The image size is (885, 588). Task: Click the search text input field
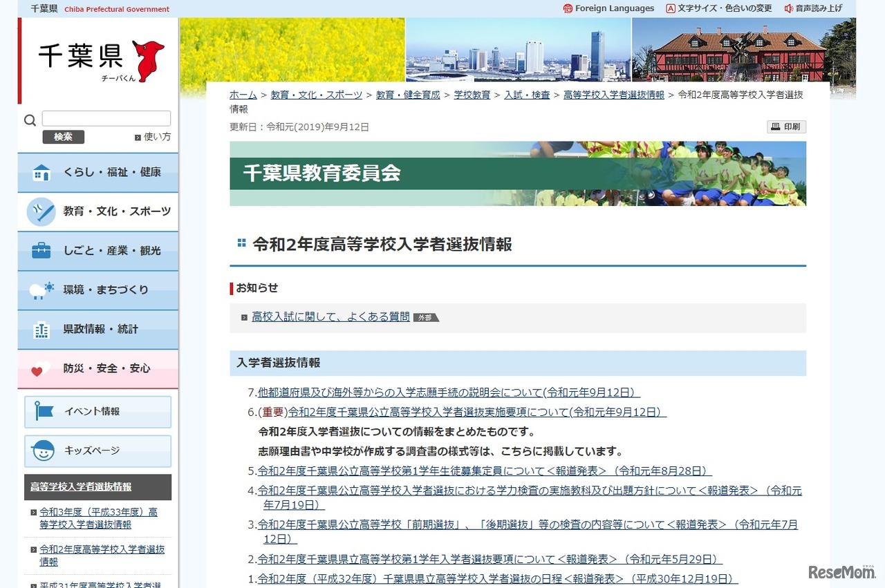click(x=106, y=119)
